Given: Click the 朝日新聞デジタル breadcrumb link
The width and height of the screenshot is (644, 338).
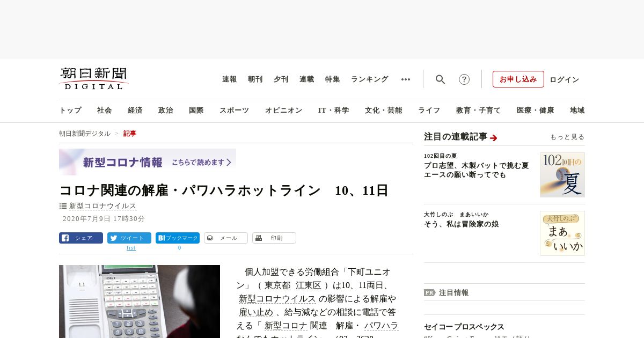Looking at the screenshot, I should [85, 134].
